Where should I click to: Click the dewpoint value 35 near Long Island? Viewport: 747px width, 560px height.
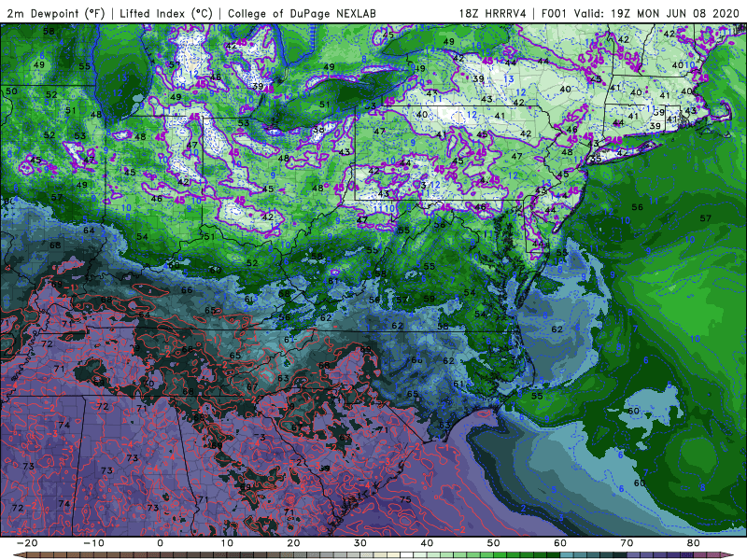click(596, 159)
